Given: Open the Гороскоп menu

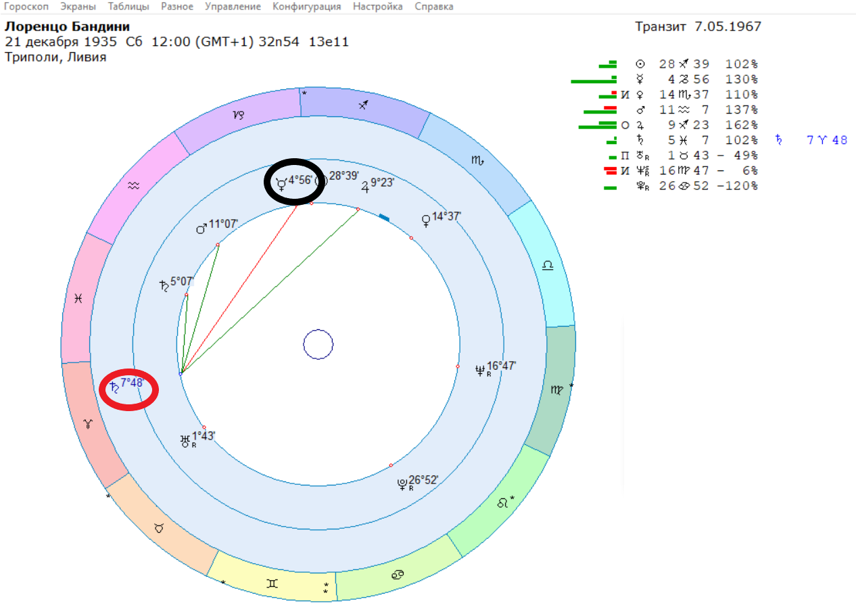Looking at the screenshot, I should (x=26, y=6).
